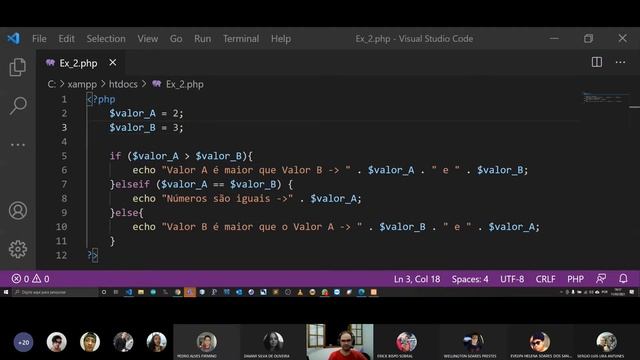This screenshot has width=640, height=360.
Task: Click line number 10 in gutter
Action: 61,227
